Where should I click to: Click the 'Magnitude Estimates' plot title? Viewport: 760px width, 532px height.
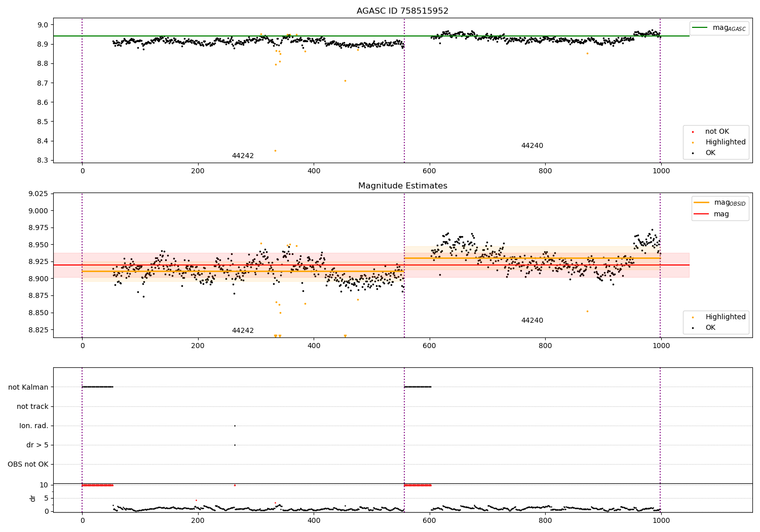point(402,185)
